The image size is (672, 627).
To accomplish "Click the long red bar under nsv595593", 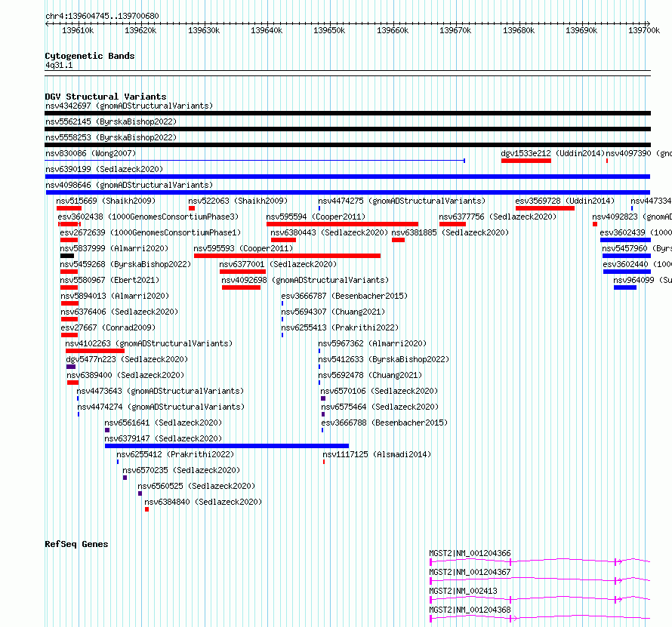I will 287,256.
